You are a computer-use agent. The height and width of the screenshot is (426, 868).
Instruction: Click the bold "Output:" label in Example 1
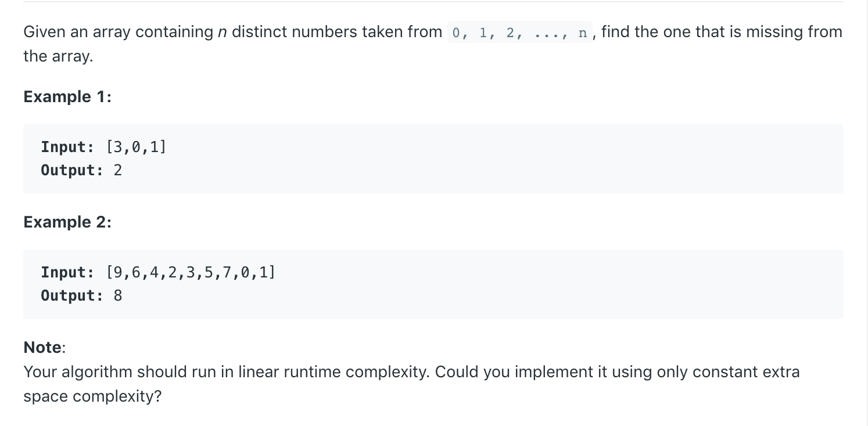(72, 170)
